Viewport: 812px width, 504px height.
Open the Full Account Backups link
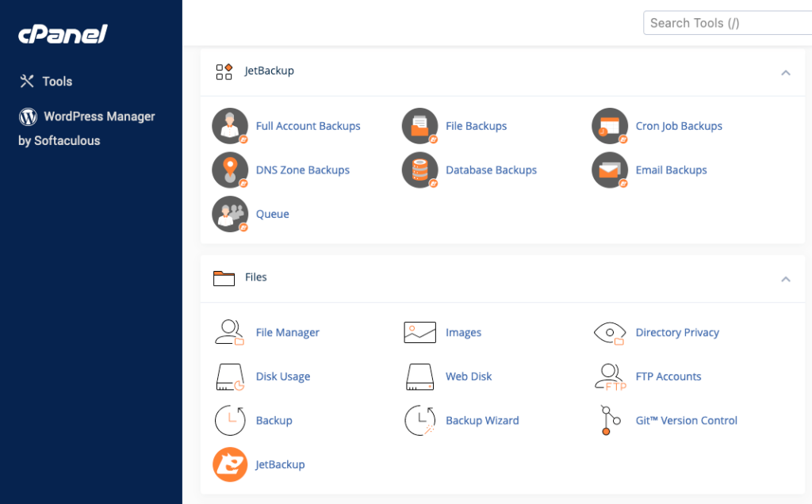308,126
